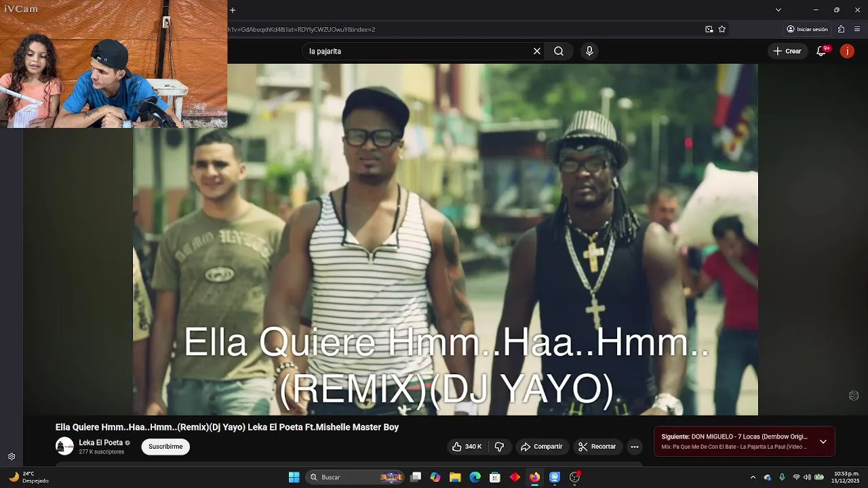
Task: Open Task View on the taskbar
Action: 416,477
